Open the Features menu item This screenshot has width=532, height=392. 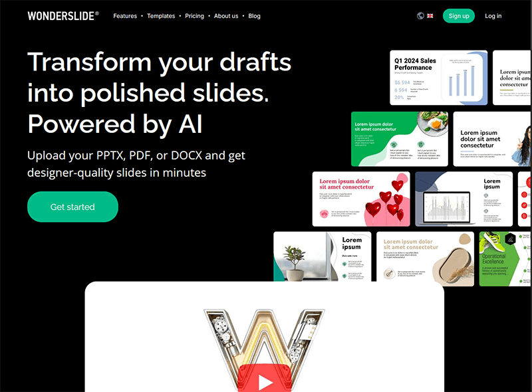tap(125, 16)
